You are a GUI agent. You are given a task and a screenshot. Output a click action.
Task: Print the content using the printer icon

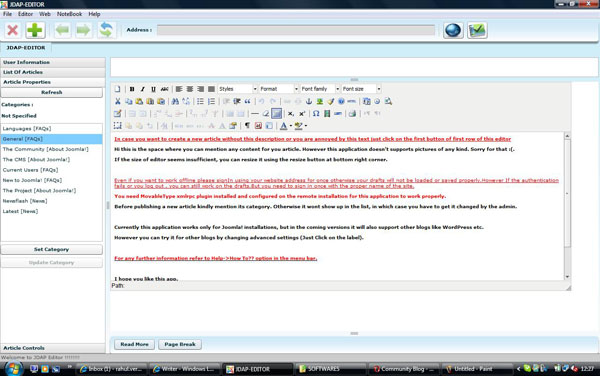pyautogui.click(x=352, y=114)
